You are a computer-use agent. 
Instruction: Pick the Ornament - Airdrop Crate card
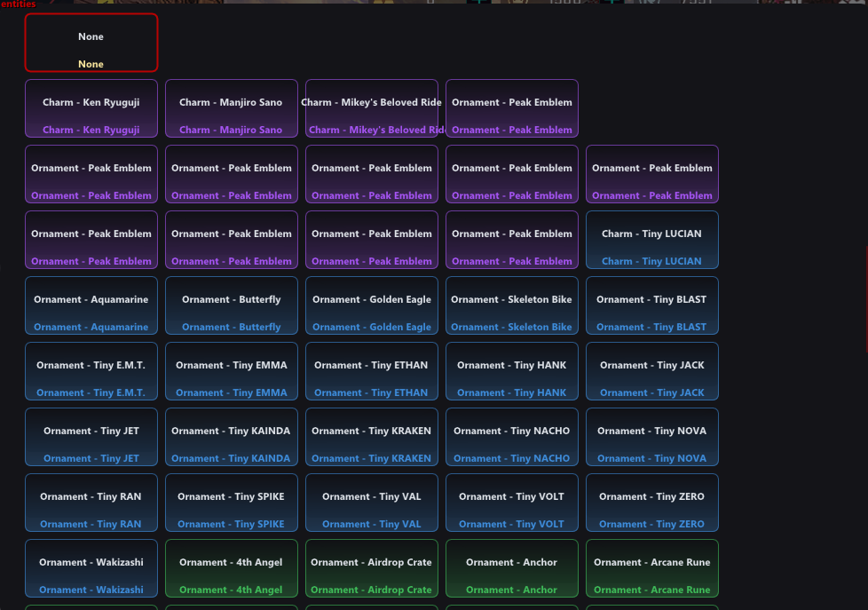click(372, 568)
